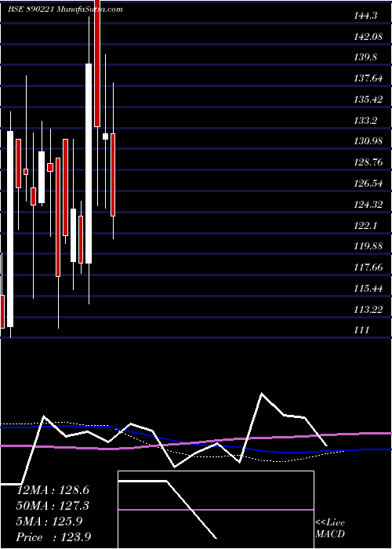Image resolution: width=392 pixels, height=549 pixels.
Task: Click the 117.66 price axis label
Action: [368, 267]
